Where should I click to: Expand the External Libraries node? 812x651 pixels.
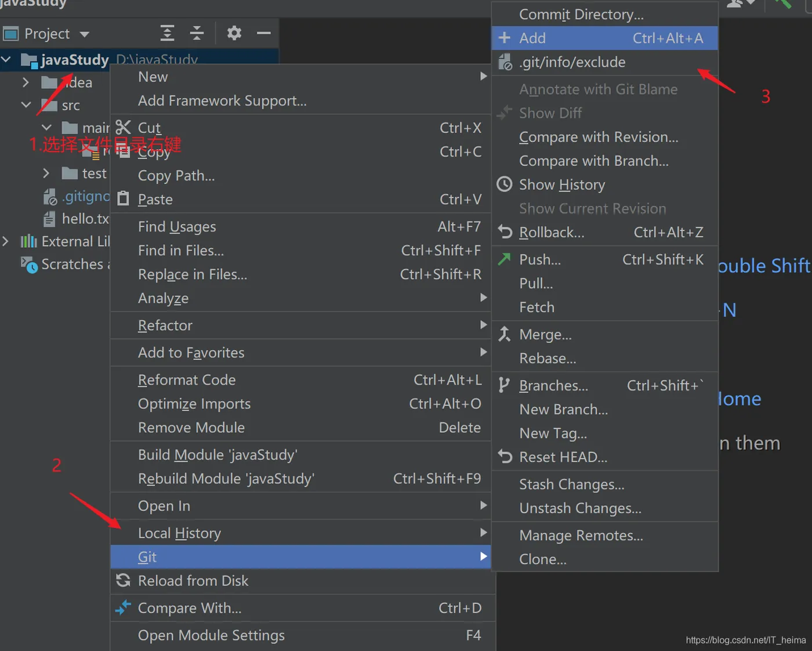[x=6, y=241]
